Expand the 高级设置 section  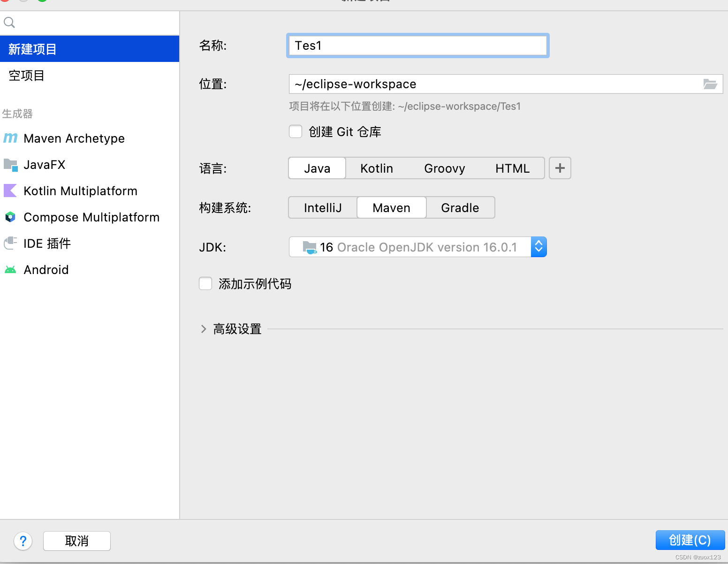[204, 329]
